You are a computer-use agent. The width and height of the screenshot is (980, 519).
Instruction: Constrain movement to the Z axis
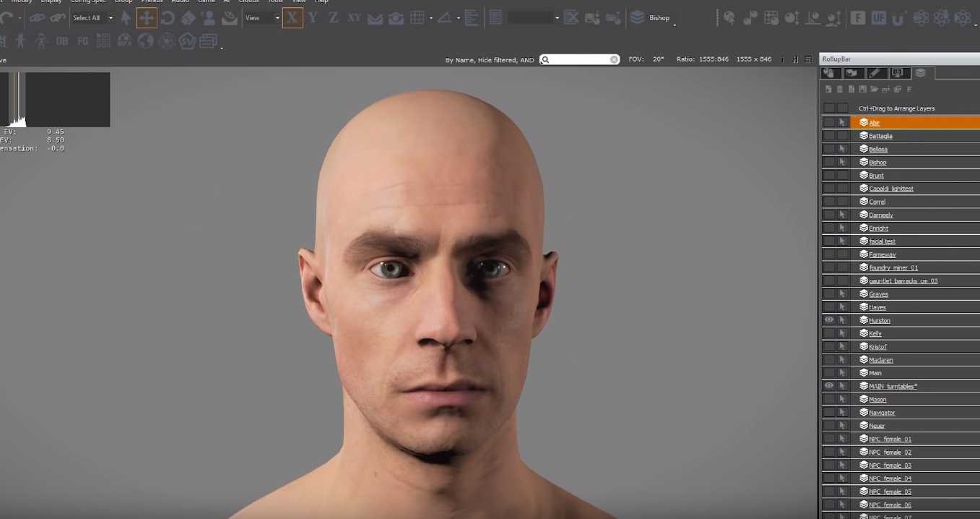click(x=333, y=17)
